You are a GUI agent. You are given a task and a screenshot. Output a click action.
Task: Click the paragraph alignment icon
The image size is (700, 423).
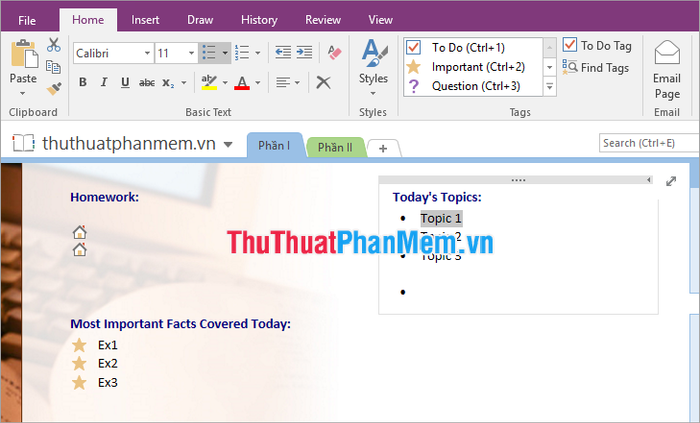click(x=283, y=83)
